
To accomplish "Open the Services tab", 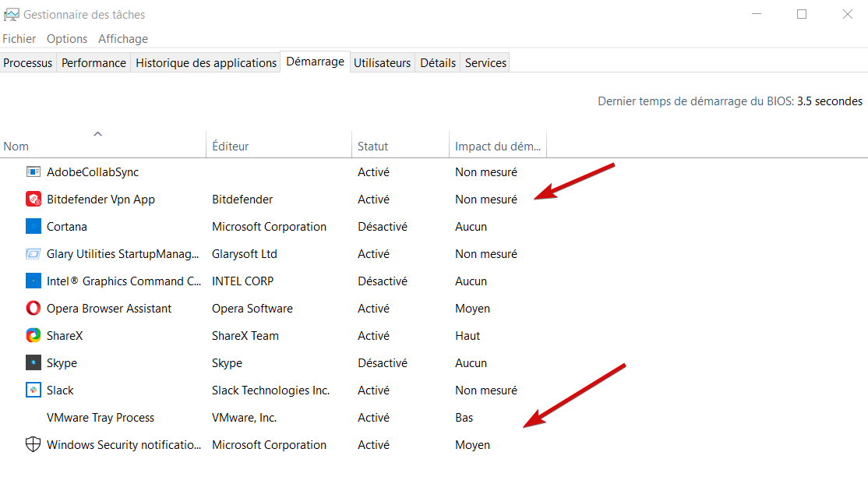I will click(x=485, y=62).
